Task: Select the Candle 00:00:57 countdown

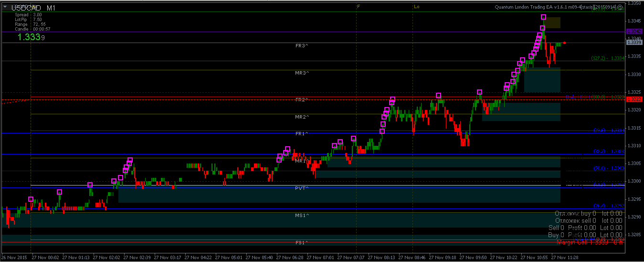Action: click(x=32, y=29)
